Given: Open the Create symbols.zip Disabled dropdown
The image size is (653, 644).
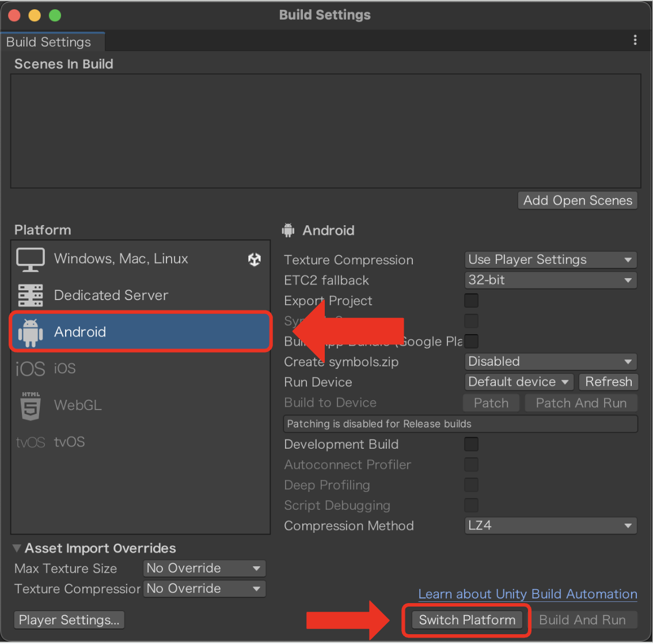Looking at the screenshot, I should (551, 362).
